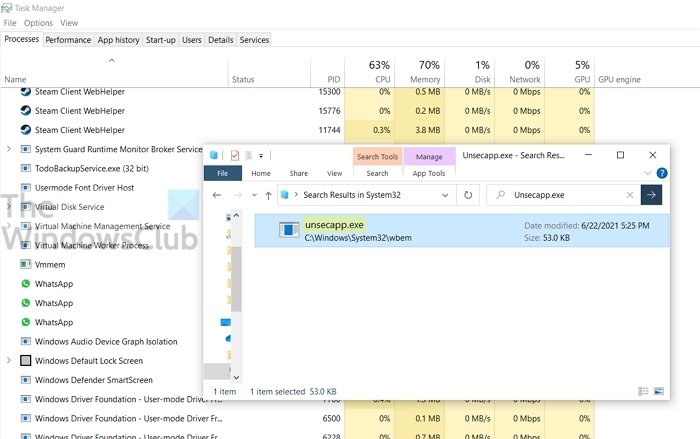Click the Usermode Font Driver Host icon
Screen dimensions: 700x439
(25, 187)
